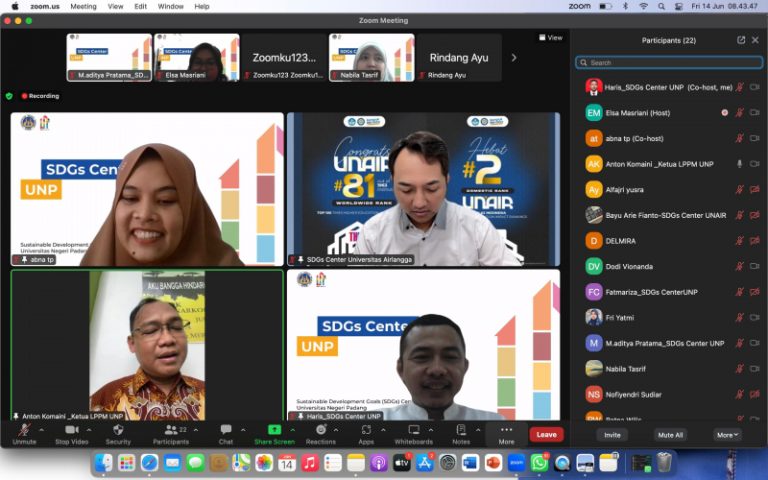Select Rindang Ayu tile in top strip
The width and height of the screenshot is (768, 480).
[459, 57]
